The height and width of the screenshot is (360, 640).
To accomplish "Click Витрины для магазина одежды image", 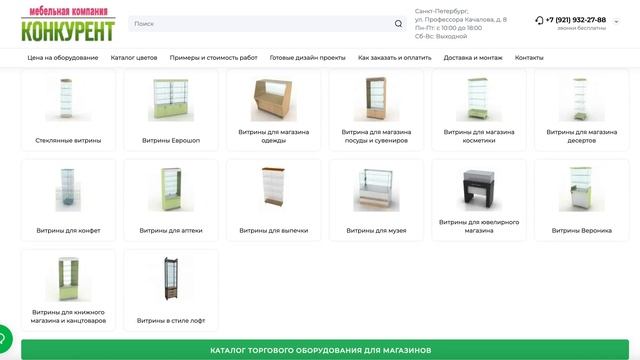I will pyautogui.click(x=273, y=98).
